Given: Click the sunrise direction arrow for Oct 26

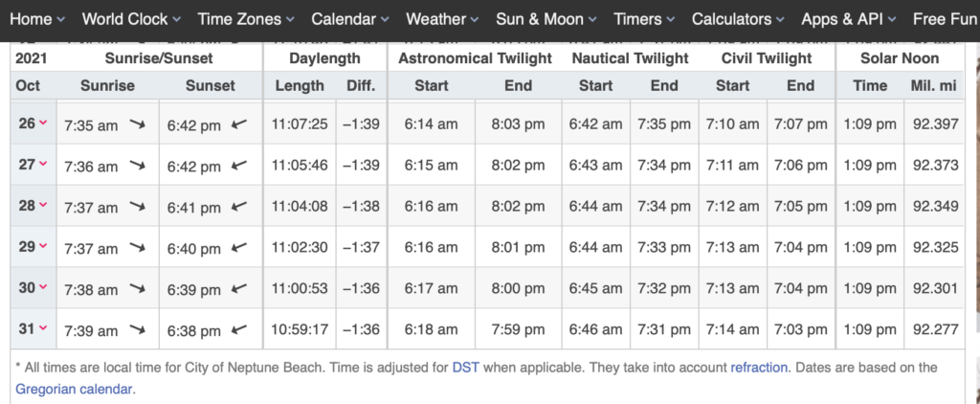Looking at the screenshot, I should coord(138,123).
